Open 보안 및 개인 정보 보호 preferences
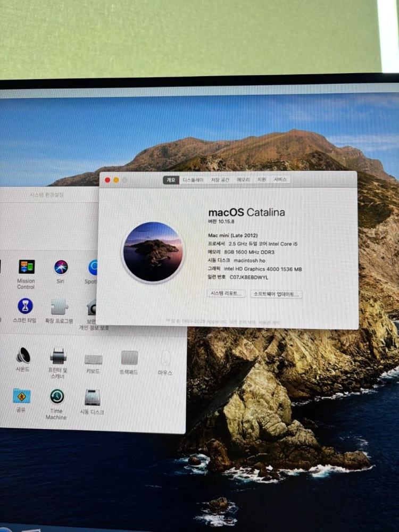Viewport: 399px width, 532px height. [92, 307]
